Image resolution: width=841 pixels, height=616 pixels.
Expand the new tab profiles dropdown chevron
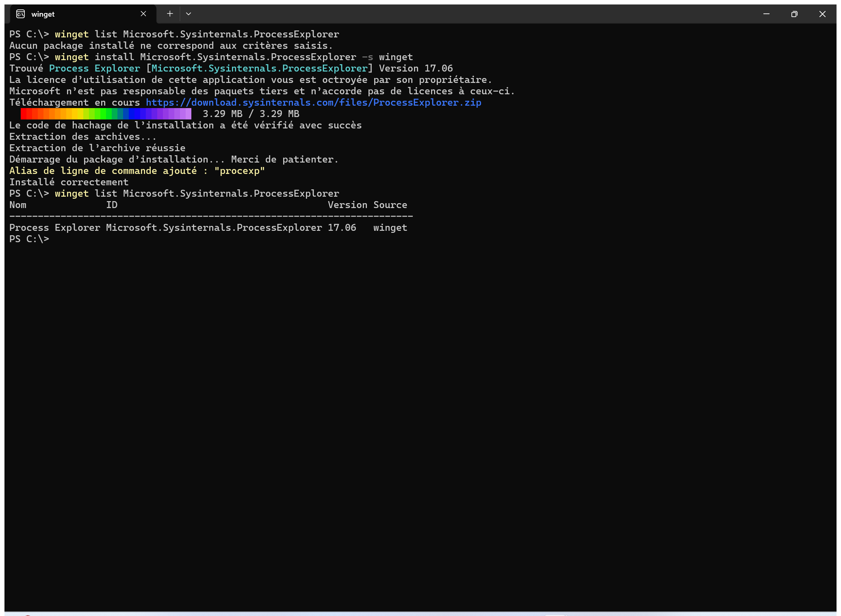pos(189,14)
